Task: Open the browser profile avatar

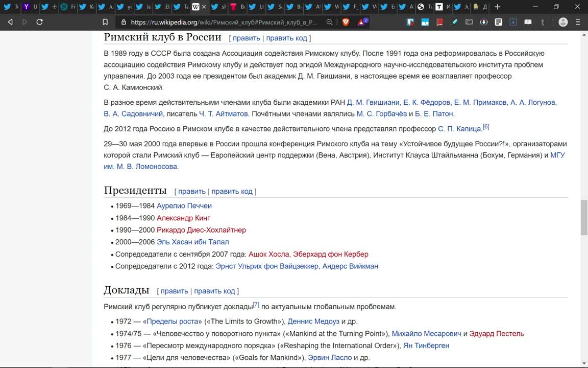Action: point(563,22)
